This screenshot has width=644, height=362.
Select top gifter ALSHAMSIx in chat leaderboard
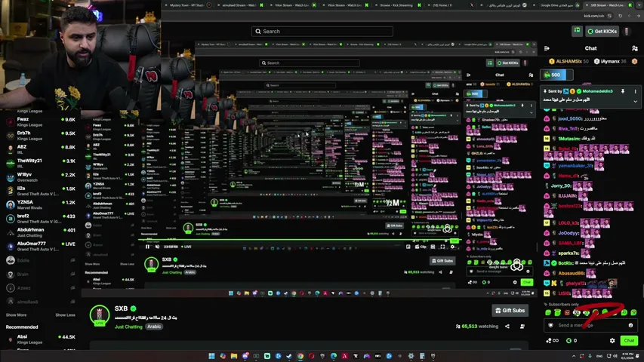pyautogui.click(x=569, y=62)
